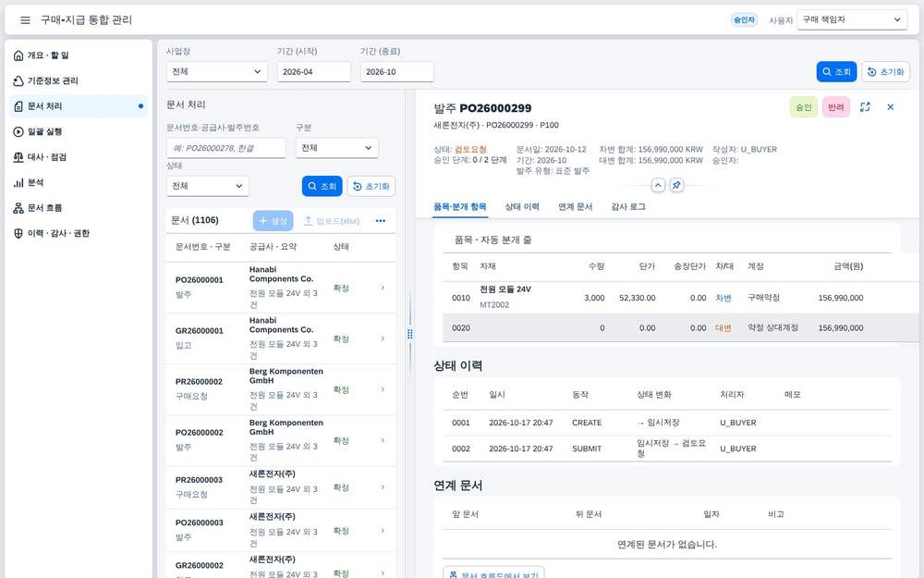Click history row 0002 SUBMIT
Screen dimensions: 924x578
click(x=667, y=449)
